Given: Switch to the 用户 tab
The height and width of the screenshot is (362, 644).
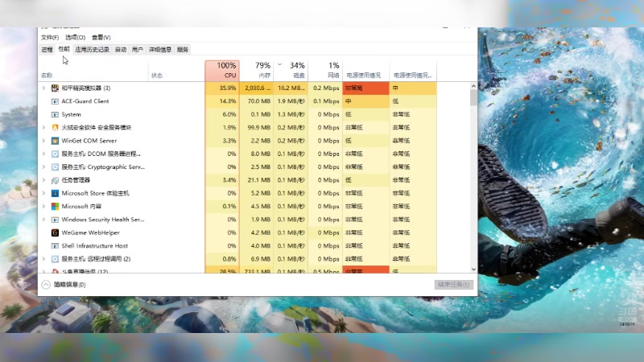Looking at the screenshot, I should [x=137, y=50].
